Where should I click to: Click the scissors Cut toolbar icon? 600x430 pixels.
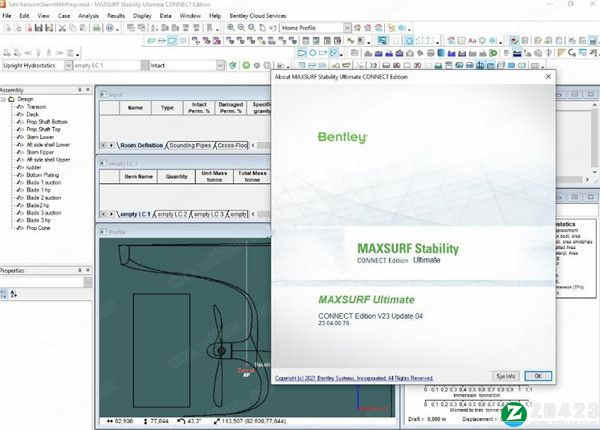(x=62, y=28)
